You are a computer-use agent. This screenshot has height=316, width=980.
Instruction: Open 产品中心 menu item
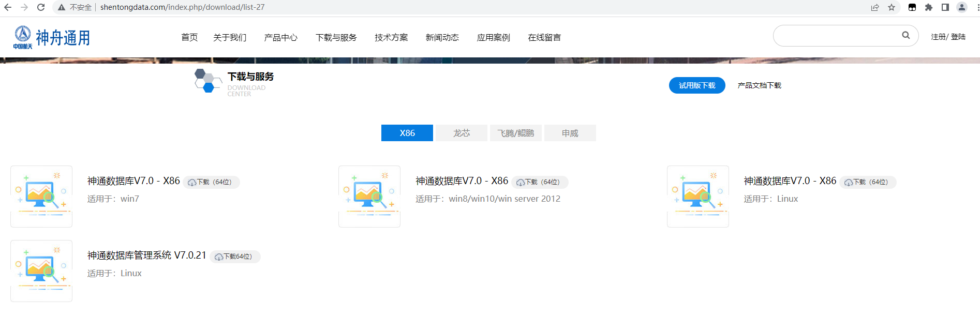coord(281,37)
